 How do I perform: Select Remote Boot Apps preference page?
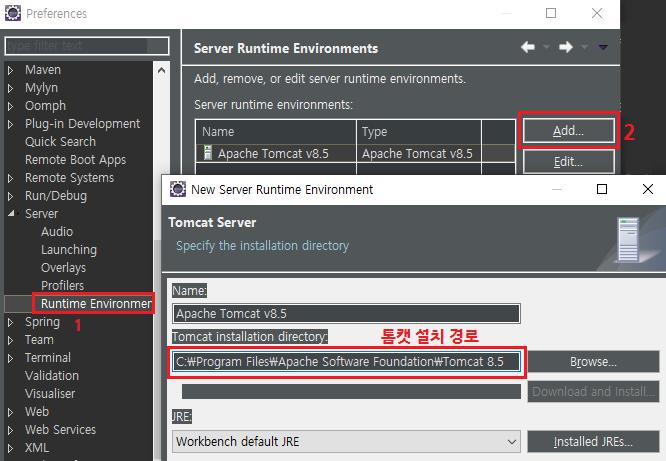click(x=76, y=160)
